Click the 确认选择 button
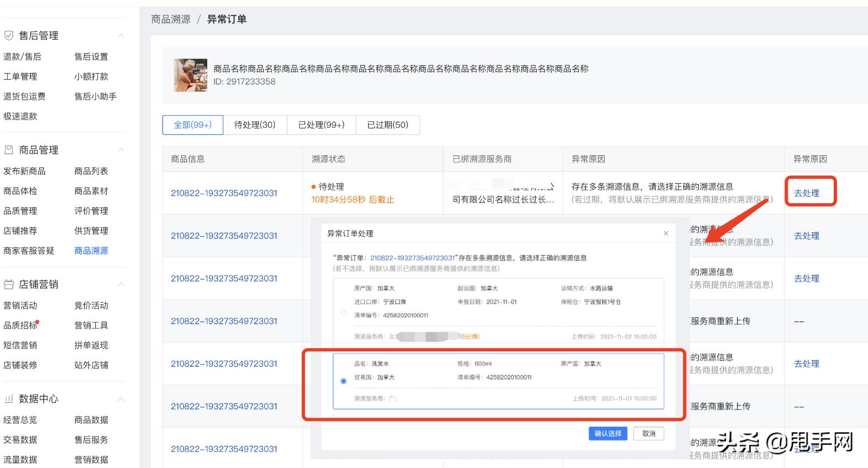868x468 pixels. coord(608,434)
